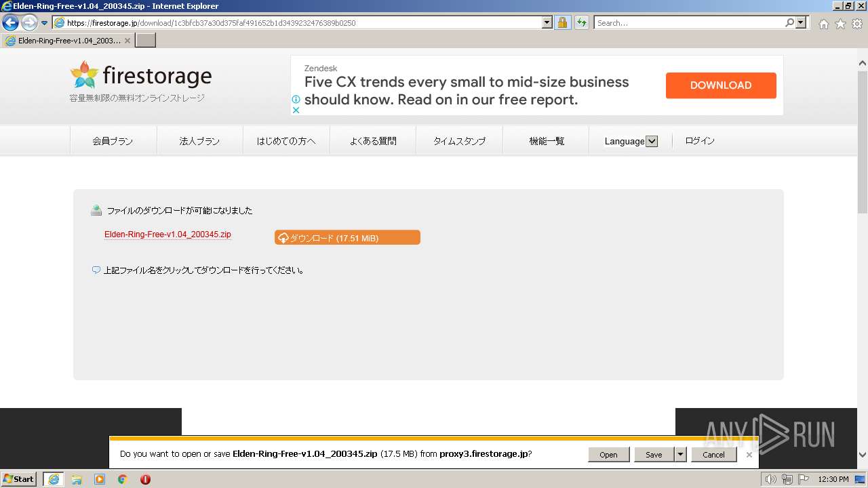The width and height of the screenshot is (868, 488).
Task: Open the search provider dropdown arrow
Action: [x=802, y=23]
